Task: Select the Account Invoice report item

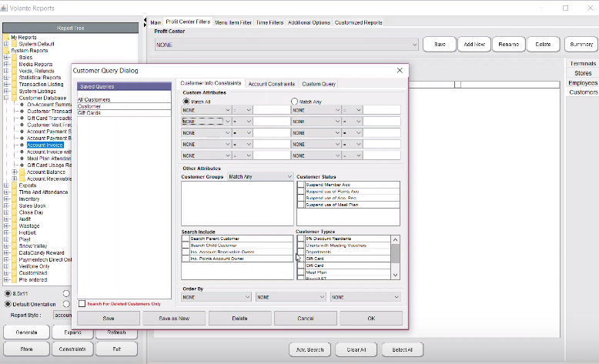Action: tap(45, 145)
